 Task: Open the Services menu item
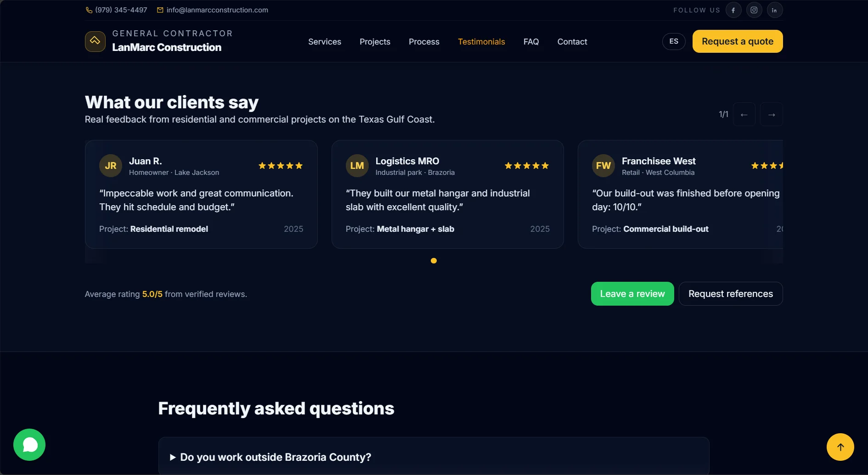coord(324,42)
